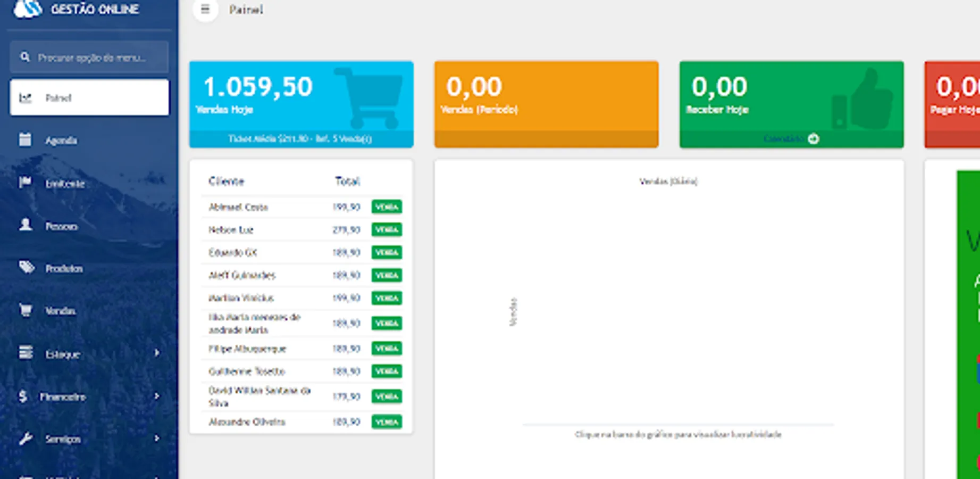
Task: Click the 'Clique na barra do gráfico' chart caption
Action: pyautogui.click(x=678, y=435)
